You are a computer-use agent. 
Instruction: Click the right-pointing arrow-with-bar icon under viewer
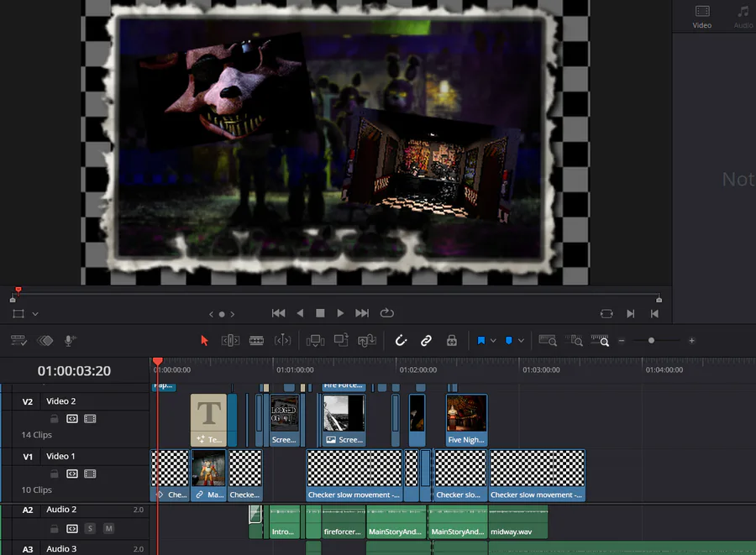(x=631, y=314)
